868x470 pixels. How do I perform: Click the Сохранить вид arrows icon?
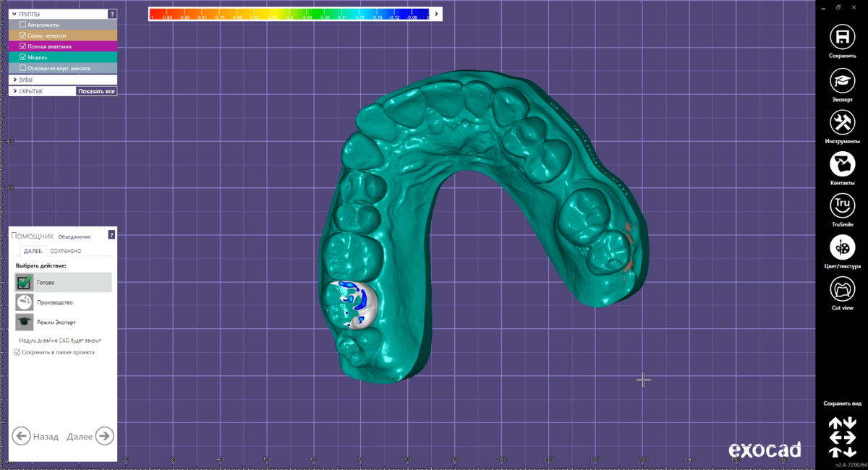[842, 437]
